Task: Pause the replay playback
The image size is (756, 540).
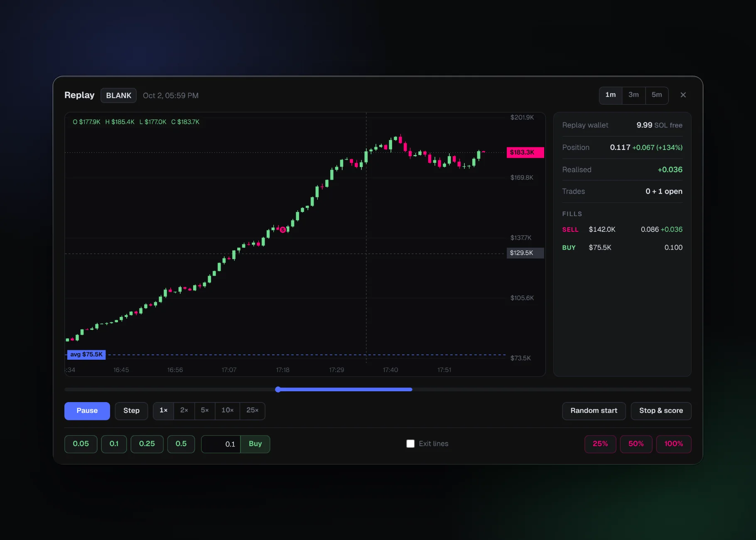Action: pos(87,411)
